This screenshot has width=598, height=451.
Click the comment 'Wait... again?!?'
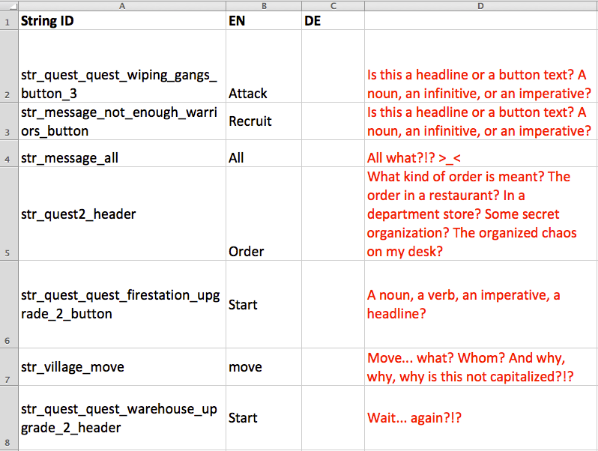tap(481, 418)
